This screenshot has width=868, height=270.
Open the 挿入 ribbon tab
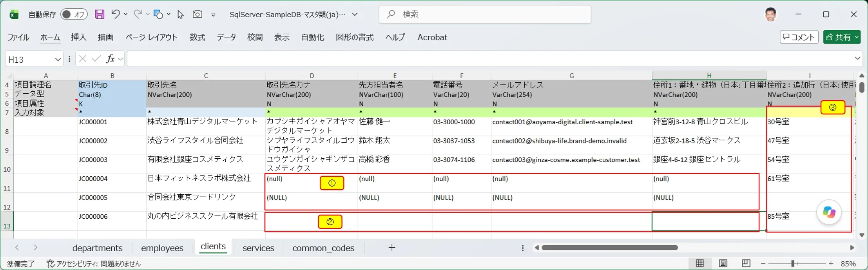click(79, 37)
